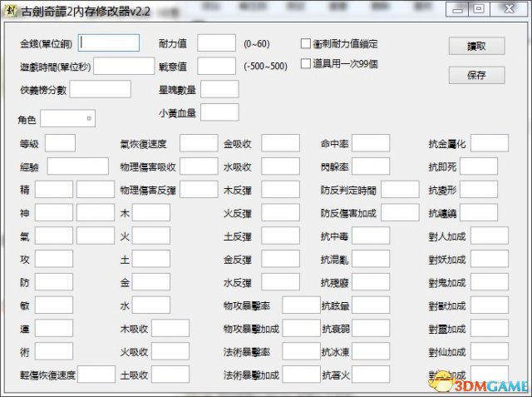
Task: Click the app icon in title bar
Action: click(x=11, y=11)
